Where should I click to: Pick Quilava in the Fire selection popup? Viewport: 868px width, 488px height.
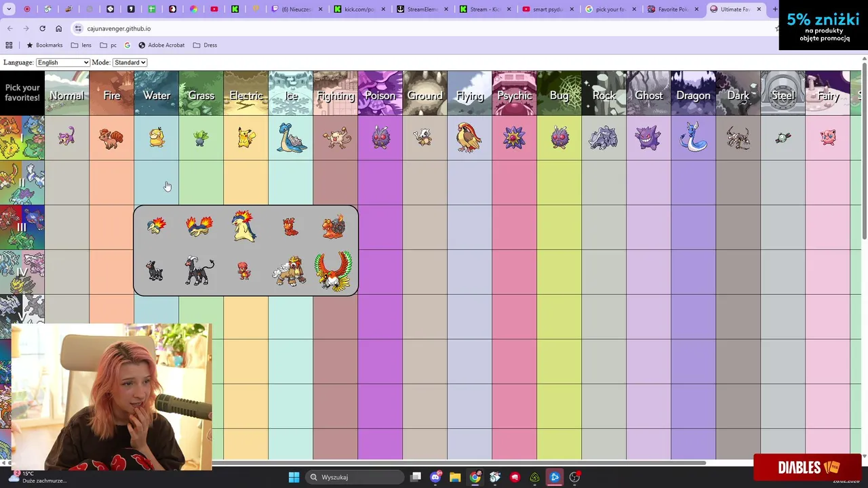coord(199,226)
